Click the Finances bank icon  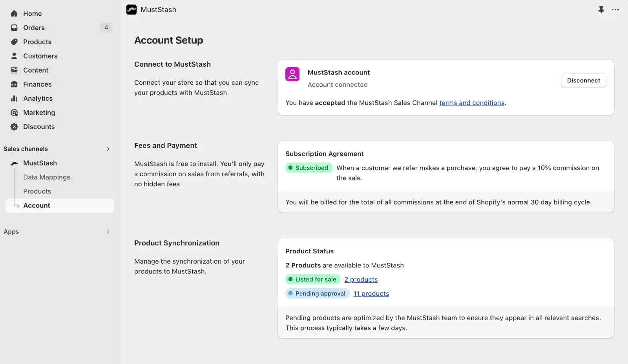[14, 84]
